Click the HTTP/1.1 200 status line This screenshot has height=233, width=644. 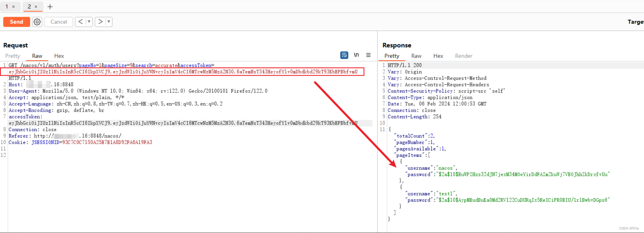(405, 65)
